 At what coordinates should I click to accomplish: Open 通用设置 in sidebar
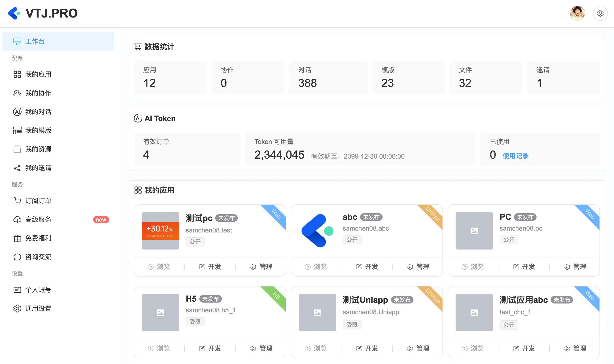pos(38,309)
